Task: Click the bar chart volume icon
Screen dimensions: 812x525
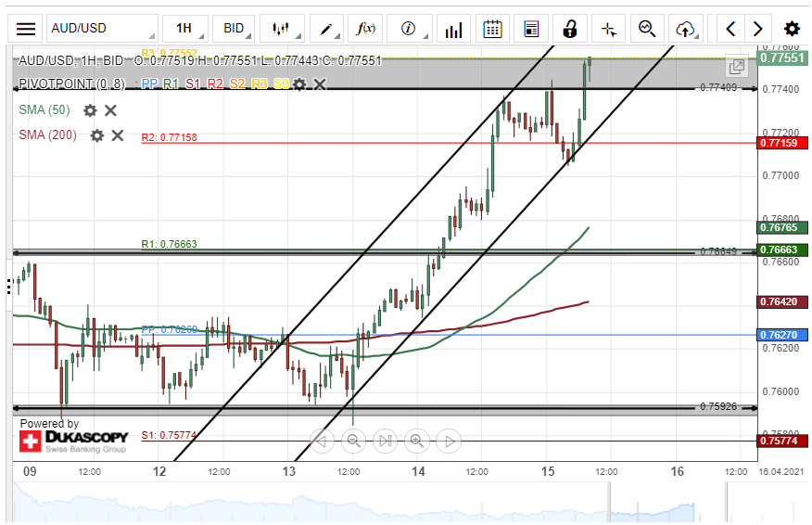Action: point(453,29)
